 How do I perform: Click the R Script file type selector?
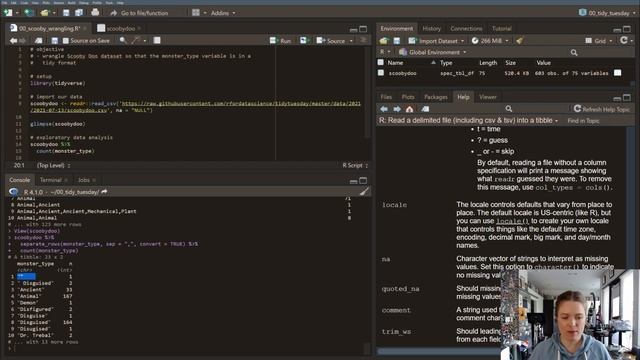click(x=355, y=165)
